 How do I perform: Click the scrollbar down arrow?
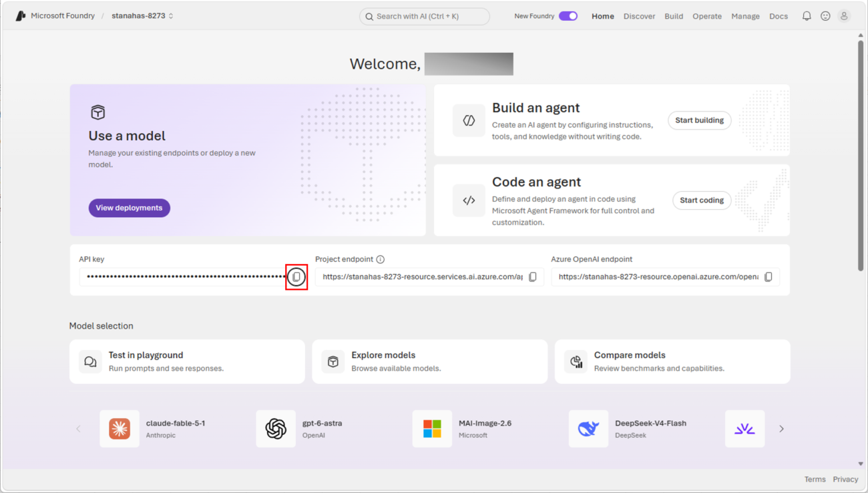click(861, 464)
